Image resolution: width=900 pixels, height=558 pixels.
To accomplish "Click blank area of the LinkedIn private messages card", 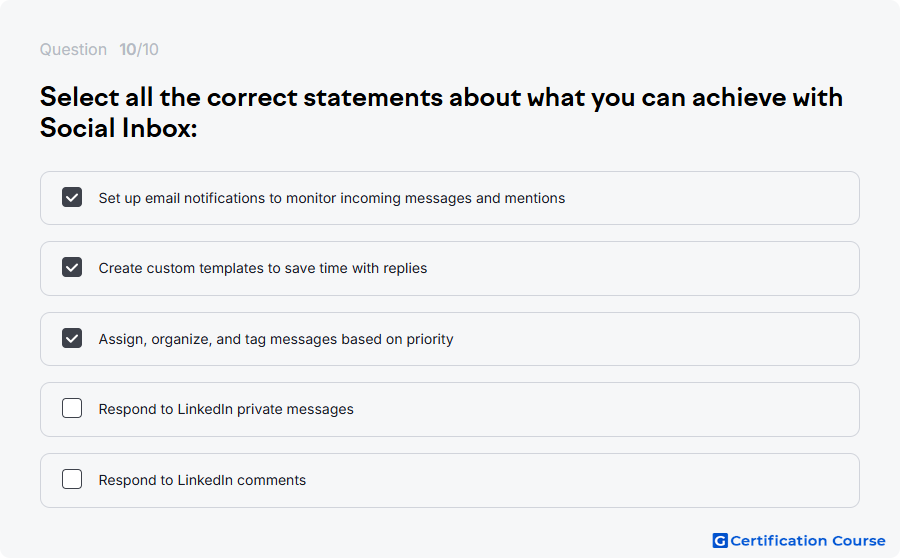I will [x=603, y=409].
